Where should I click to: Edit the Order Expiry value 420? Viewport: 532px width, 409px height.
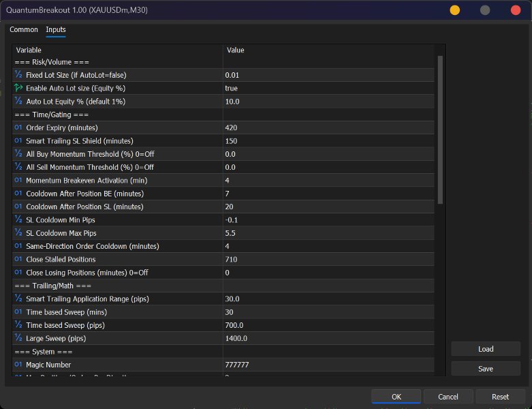[x=328, y=127]
